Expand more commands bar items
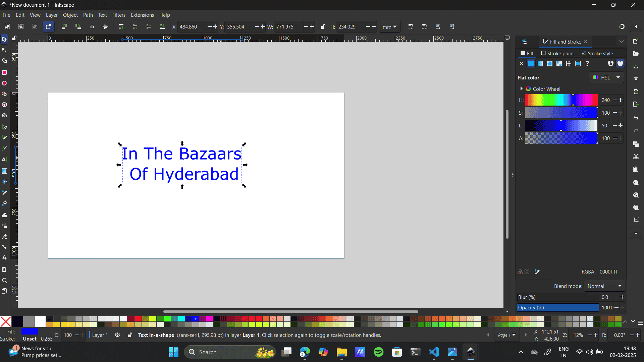 636,234
